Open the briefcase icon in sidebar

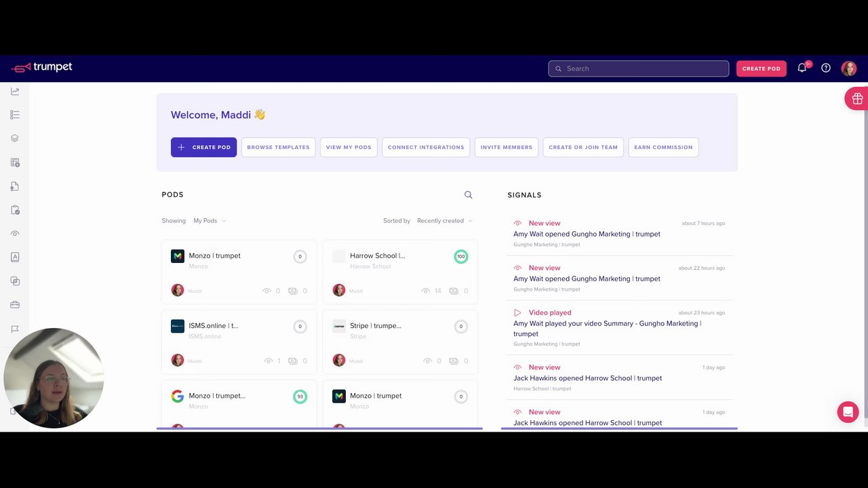[15, 305]
